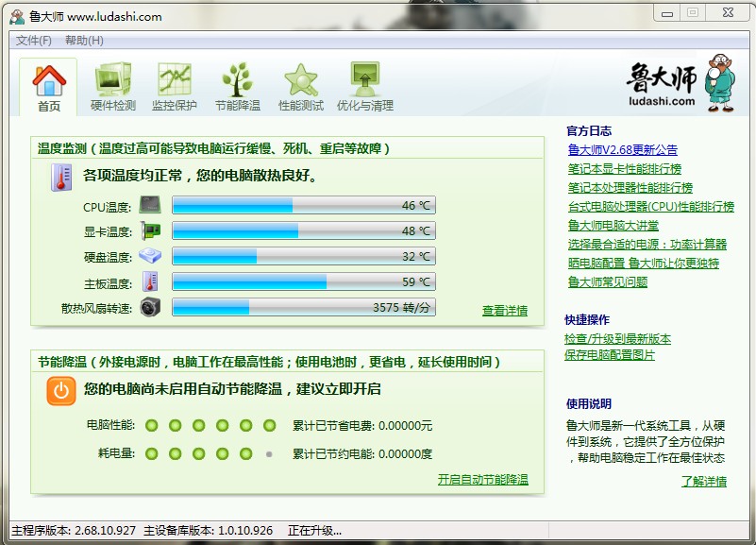Click 累计已节省电费: 0.00000元 text
The width and height of the screenshot is (756, 545).
tap(362, 426)
